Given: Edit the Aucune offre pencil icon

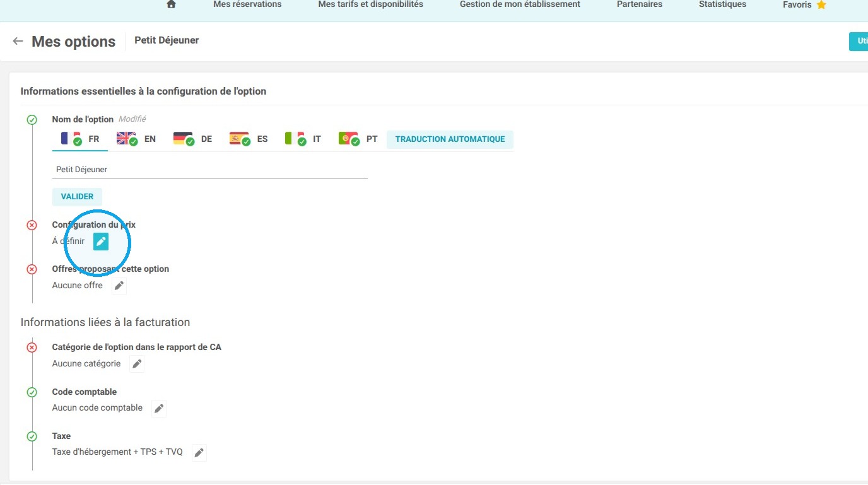Looking at the screenshot, I should click(119, 286).
